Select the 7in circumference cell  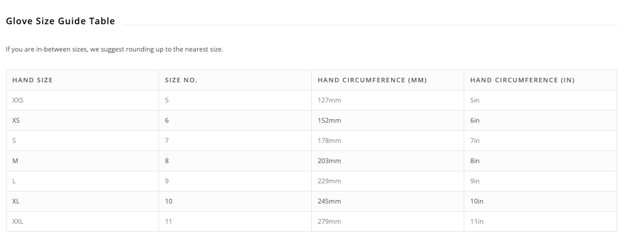point(475,141)
